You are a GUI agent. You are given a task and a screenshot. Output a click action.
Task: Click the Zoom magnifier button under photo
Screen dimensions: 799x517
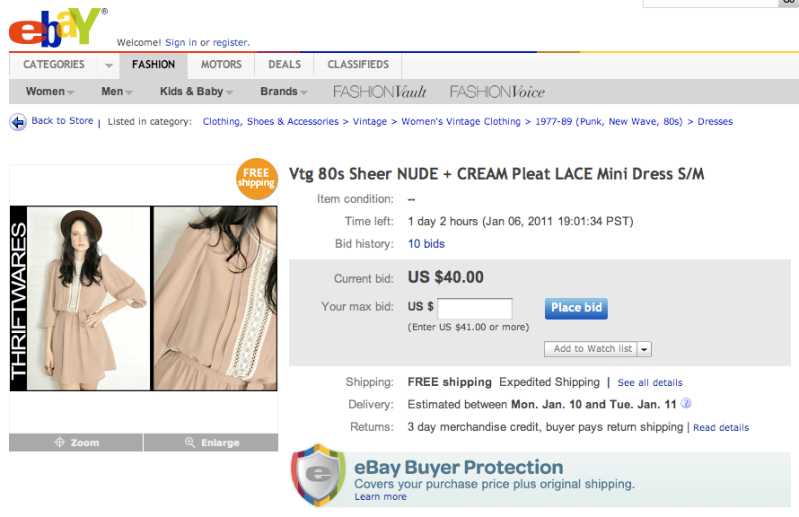tap(76, 443)
